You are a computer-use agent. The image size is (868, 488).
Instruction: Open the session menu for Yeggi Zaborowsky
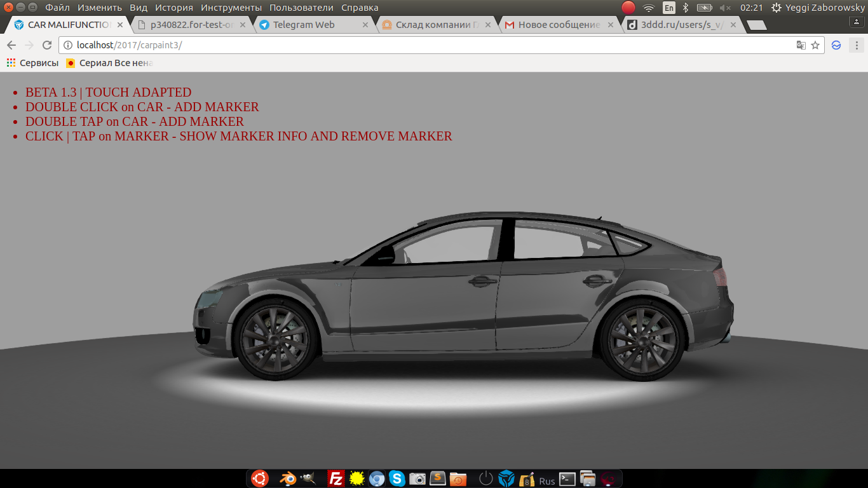click(818, 8)
